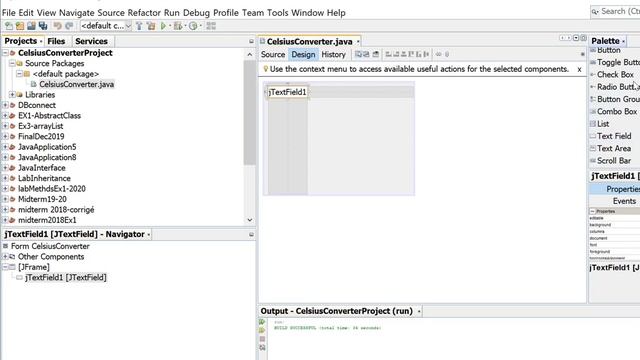Collapse the CelsiusConverterProject tree node
Viewport: 640px width, 360px height.
(x=5, y=53)
